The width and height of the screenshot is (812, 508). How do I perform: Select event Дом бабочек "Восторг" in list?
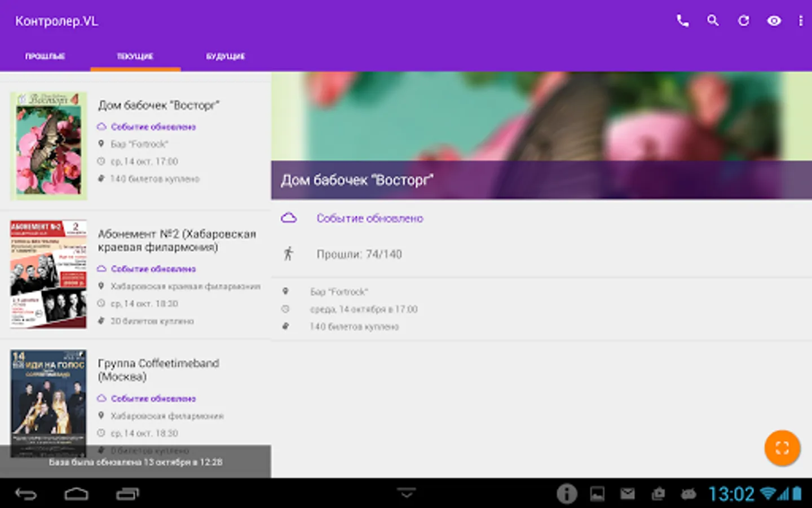tap(135, 146)
